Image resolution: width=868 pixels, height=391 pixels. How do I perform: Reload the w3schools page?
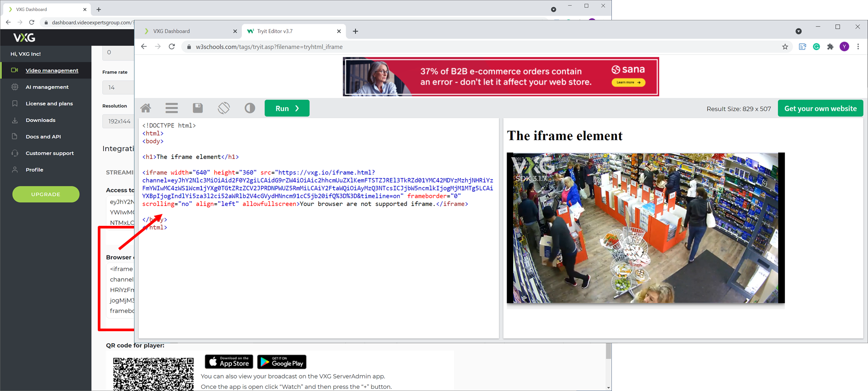point(172,47)
